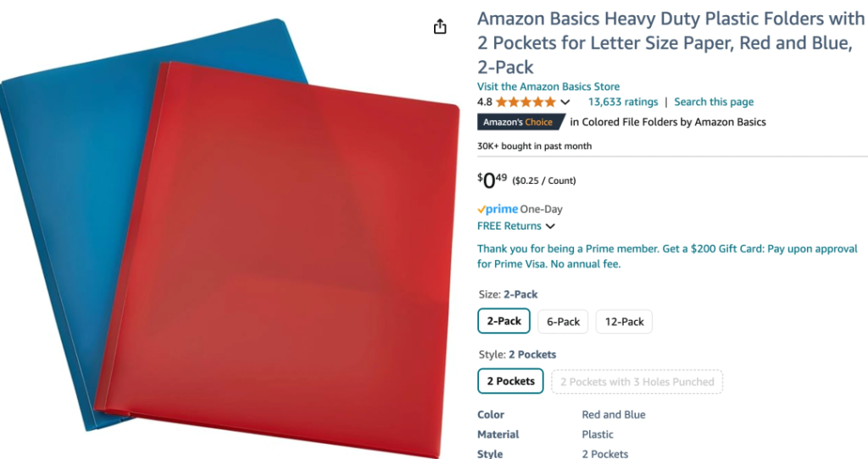Select the 2-Pack size option
868x459 pixels.
click(504, 321)
